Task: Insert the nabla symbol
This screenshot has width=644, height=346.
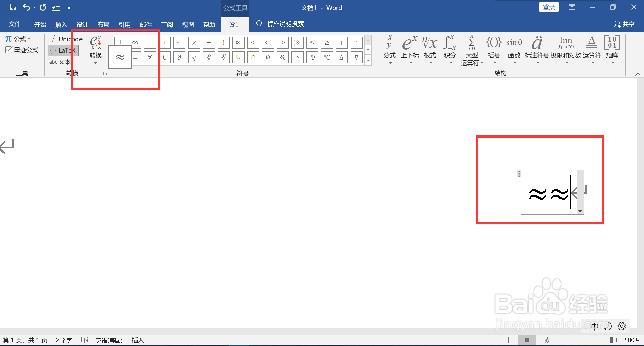Action: [x=357, y=57]
